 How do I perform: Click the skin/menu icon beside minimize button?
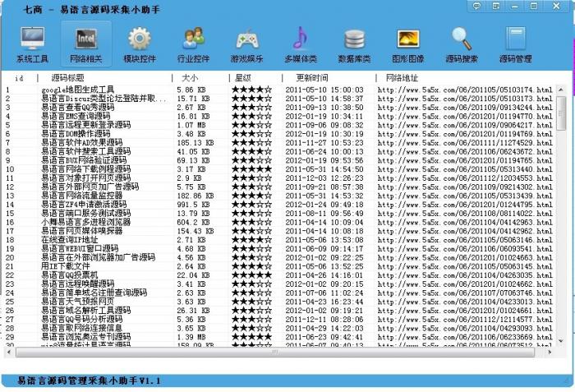496,6
